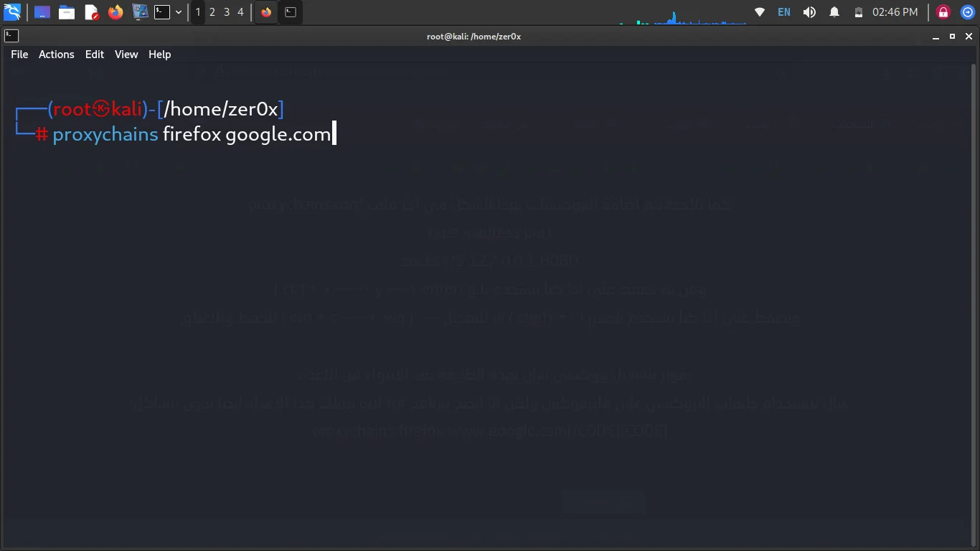Open the volume control icon
Image resolution: width=980 pixels, height=551 pixels.
click(809, 12)
